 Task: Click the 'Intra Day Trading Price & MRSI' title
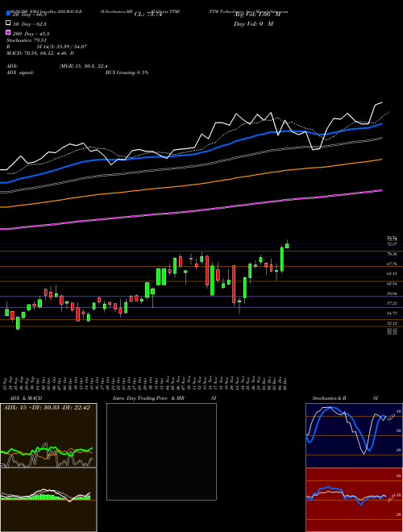[165, 398]
